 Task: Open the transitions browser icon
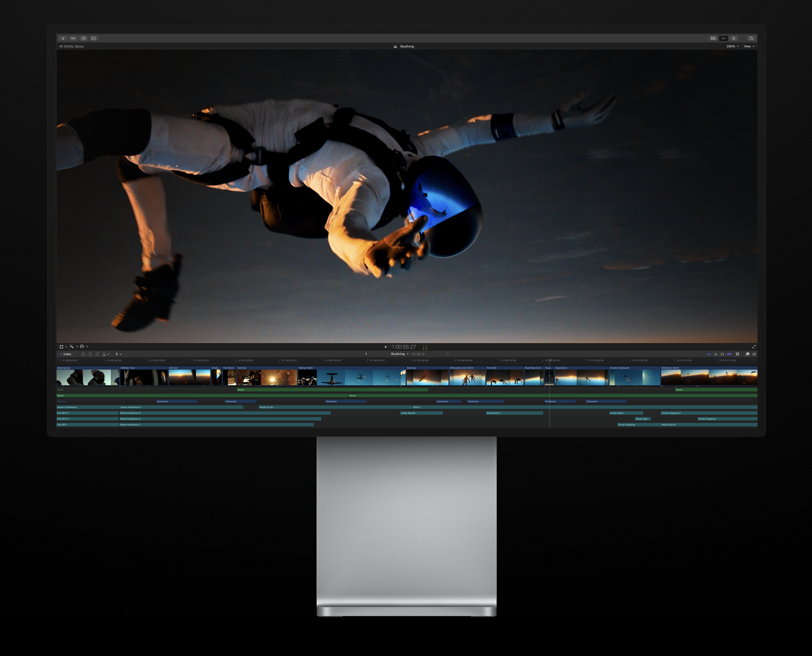point(754,354)
